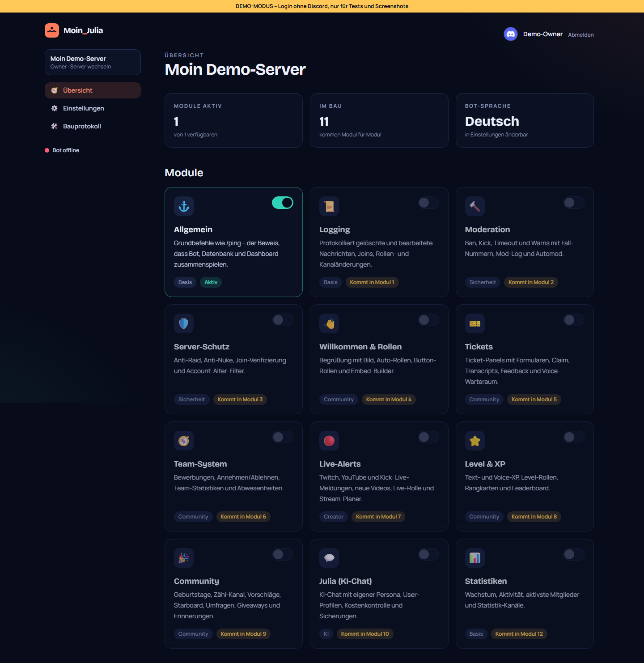Click the Moin_Julia logo icon

52,30
